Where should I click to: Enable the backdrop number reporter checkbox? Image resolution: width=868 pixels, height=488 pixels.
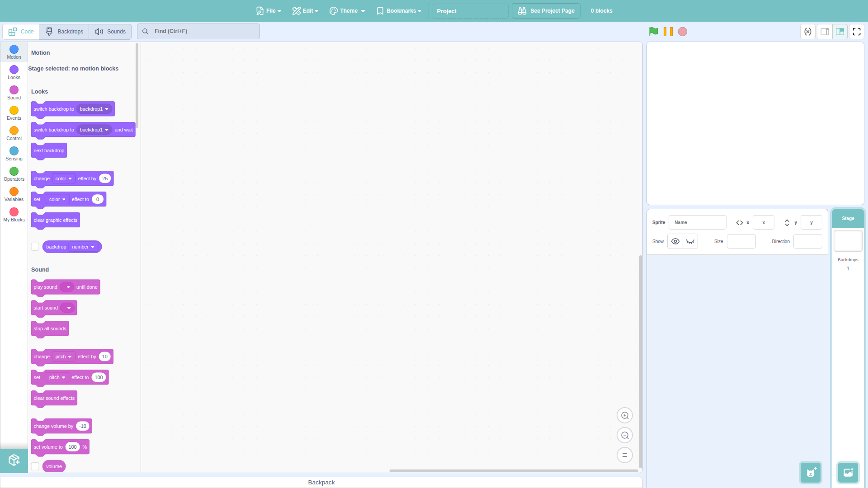(x=35, y=247)
